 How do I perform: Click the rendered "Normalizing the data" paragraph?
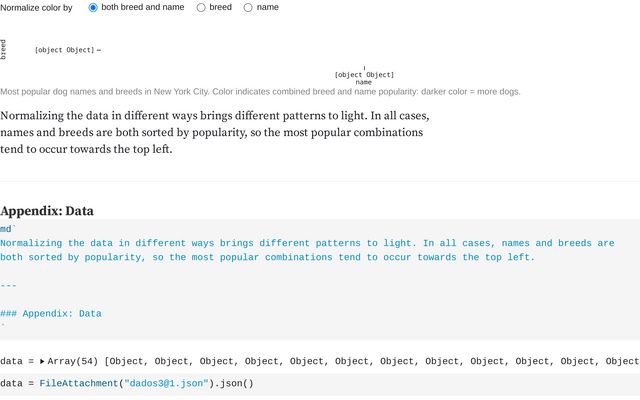click(212, 132)
